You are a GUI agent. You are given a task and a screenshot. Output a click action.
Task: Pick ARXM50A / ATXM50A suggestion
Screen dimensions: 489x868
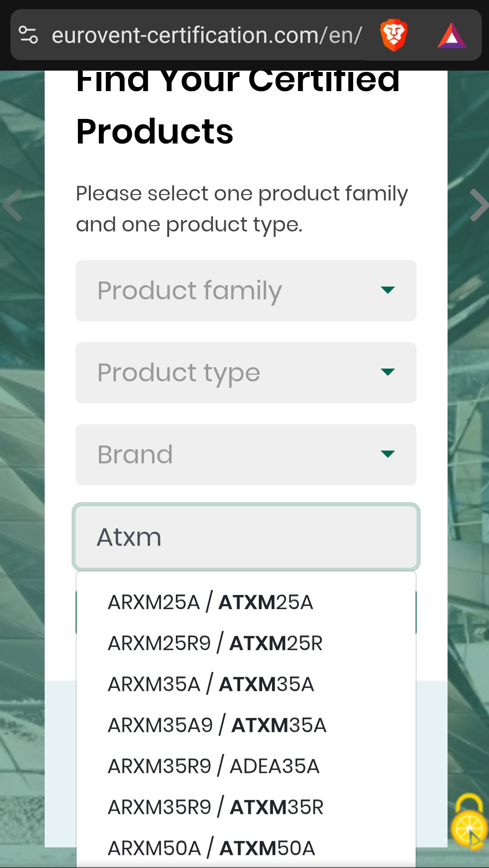click(211, 848)
